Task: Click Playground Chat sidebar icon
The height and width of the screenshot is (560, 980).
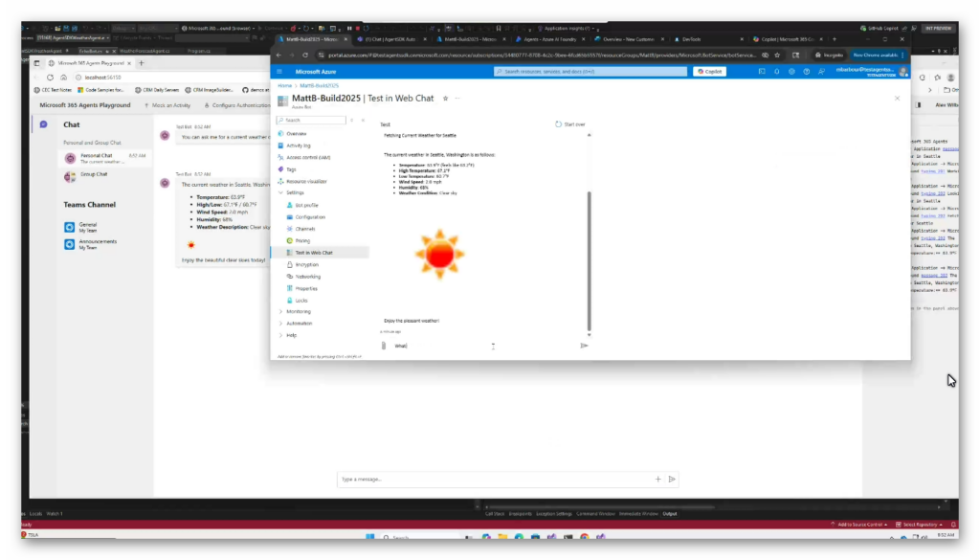Action: [43, 124]
